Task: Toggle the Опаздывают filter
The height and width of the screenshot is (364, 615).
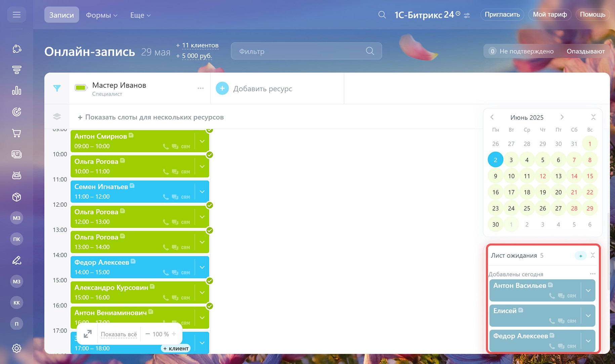Action: click(585, 51)
